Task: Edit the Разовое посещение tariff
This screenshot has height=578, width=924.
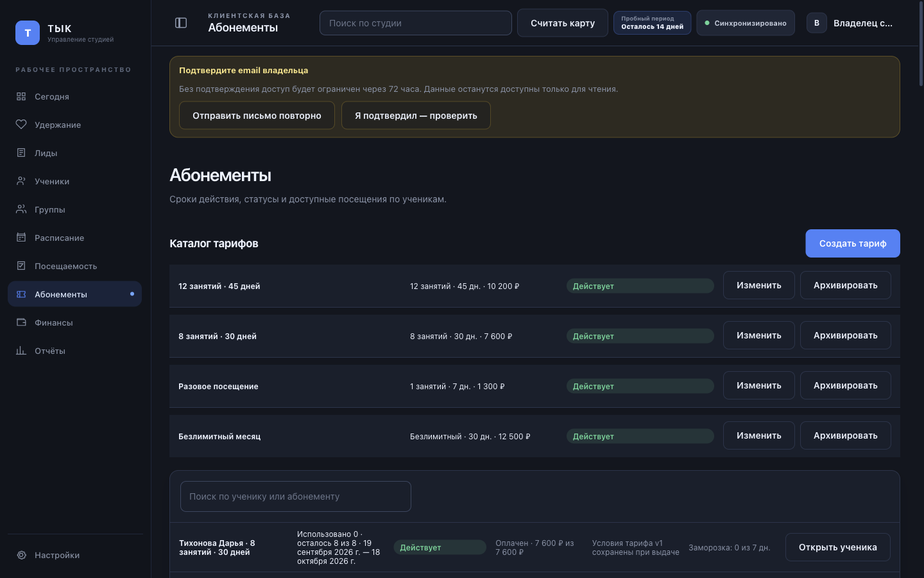Action: pos(759,385)
